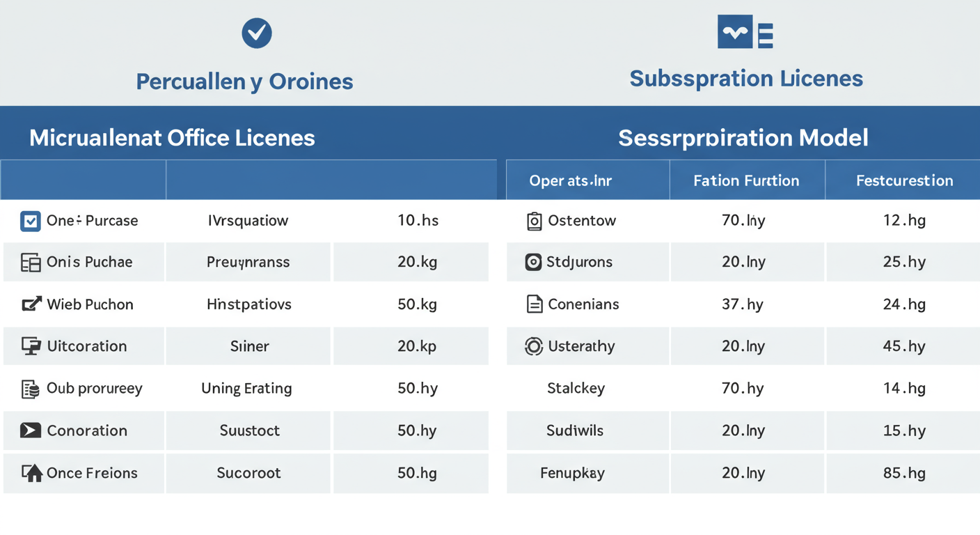Viewport: 980px width, 535px height.
Task: Click the play arrow icon beside Conoration
Action: [31, 431]
